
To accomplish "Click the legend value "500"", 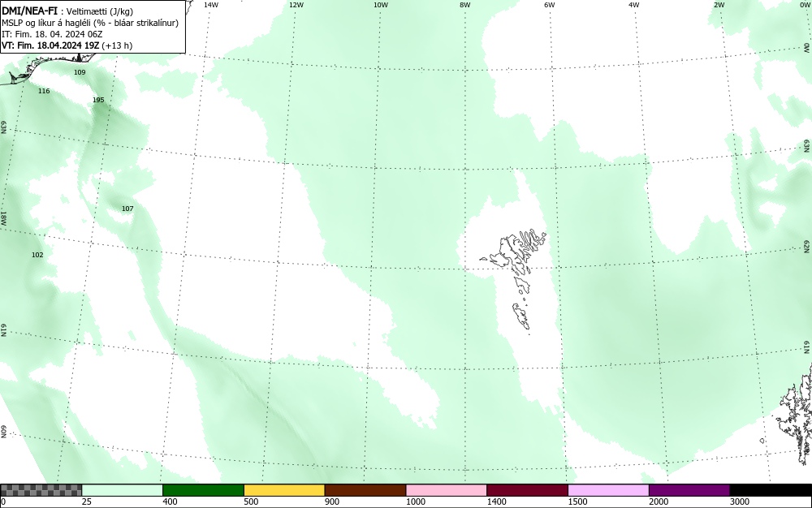I will tap(251, 502).
